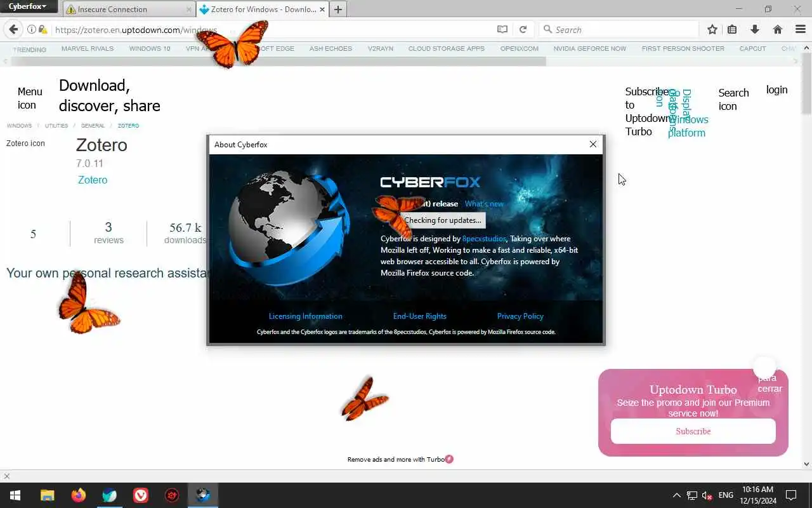Reload the current page

coord(523,29)
